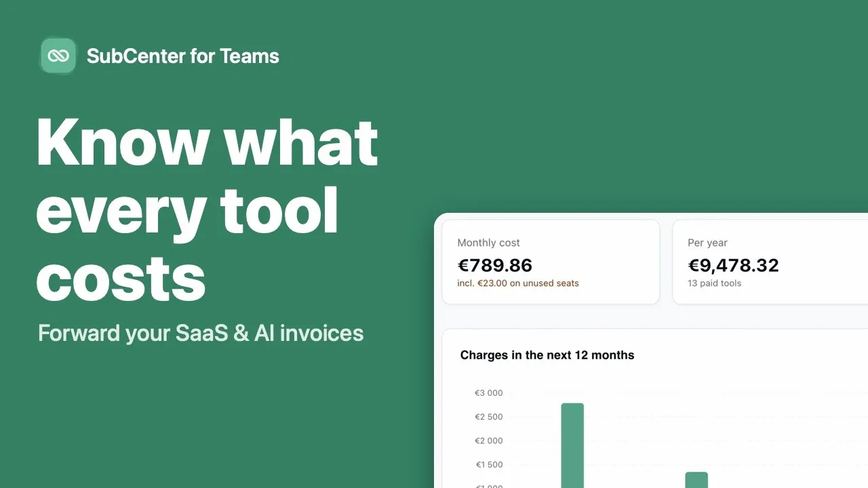Click the €2 500 axis label
Viewport: 868px width, 488px height.
(489, 417)
